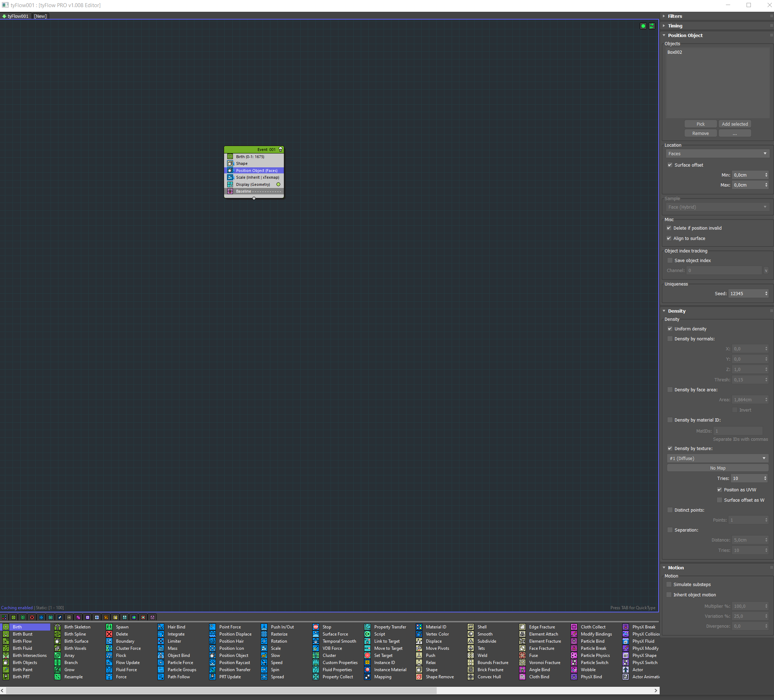Click the Event 001 lightbulb icon
The image size is (774, 700).
pos(280,149)
